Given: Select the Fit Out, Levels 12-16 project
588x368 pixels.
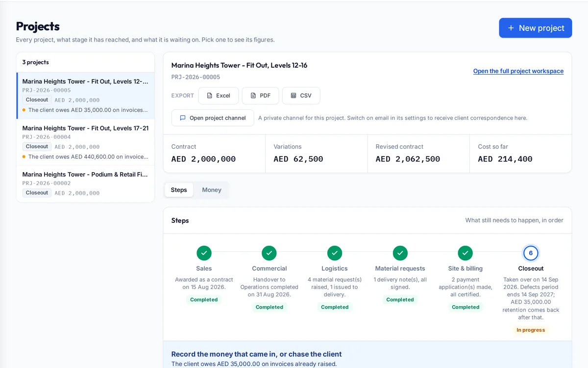Looking at the screenshot, I should 86,96.
